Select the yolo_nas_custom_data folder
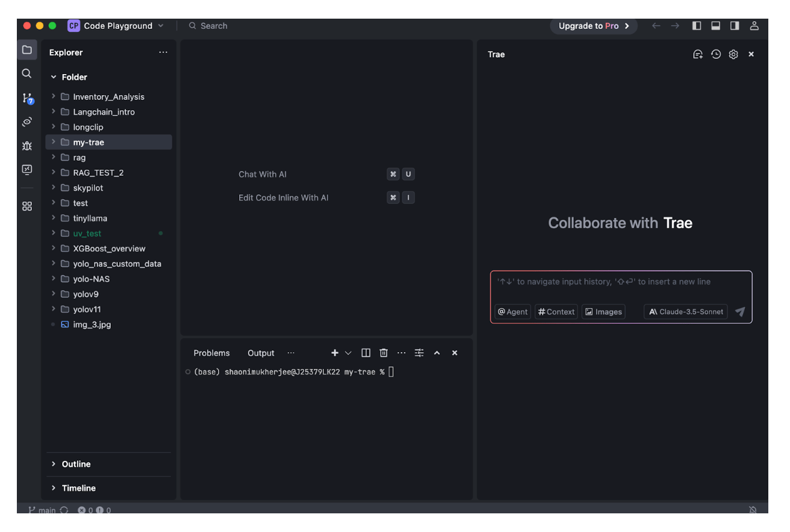Image resolution: width=790 pixels, height=532 pixels. [108, 264]
